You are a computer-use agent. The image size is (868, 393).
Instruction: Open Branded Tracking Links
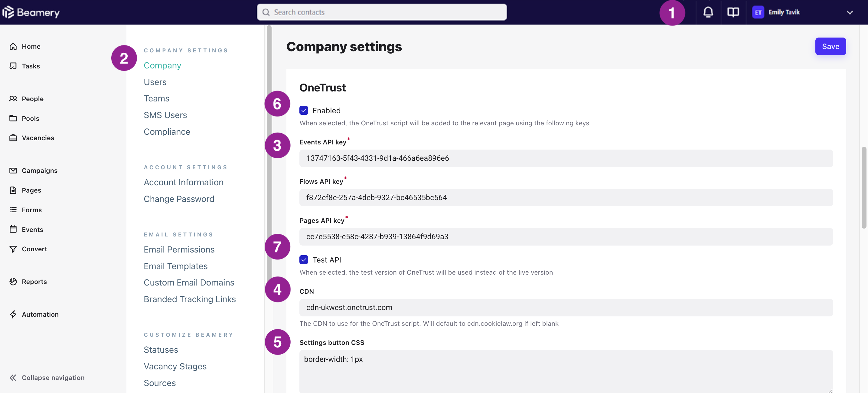(190, 299)
